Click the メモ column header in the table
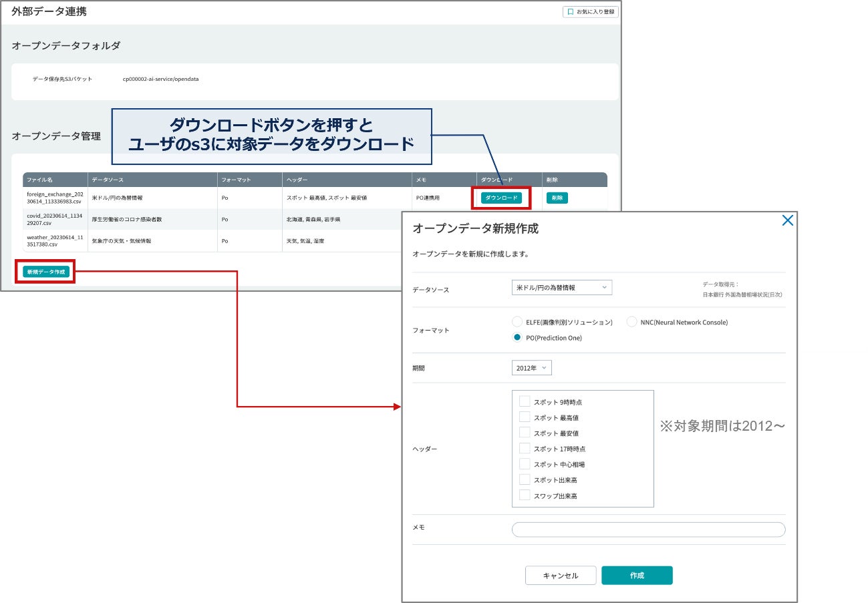Viewport: 868px width, 603px height. (x=444, y=180)
